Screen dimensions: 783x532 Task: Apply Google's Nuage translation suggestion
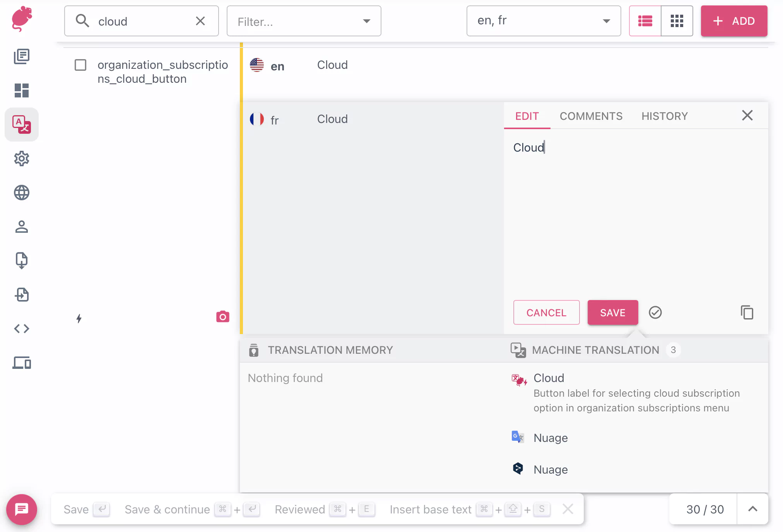click(550, 438)
